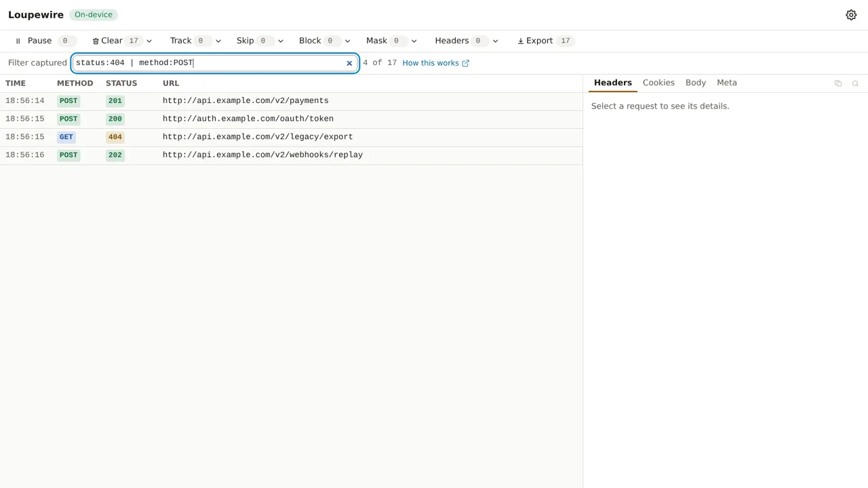This screenshot has width=868, height=488.
Task: Sort by the TIME column header
Action: pyautogui.click(x=16, y=83)
